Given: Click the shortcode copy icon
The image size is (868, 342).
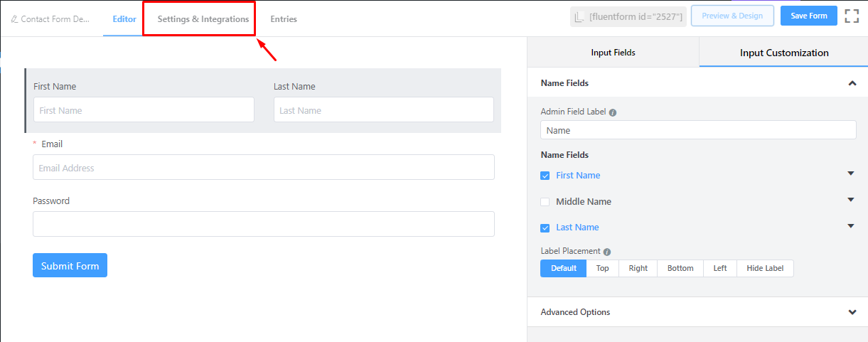Looking at the screenshot, I should (579, 17).
